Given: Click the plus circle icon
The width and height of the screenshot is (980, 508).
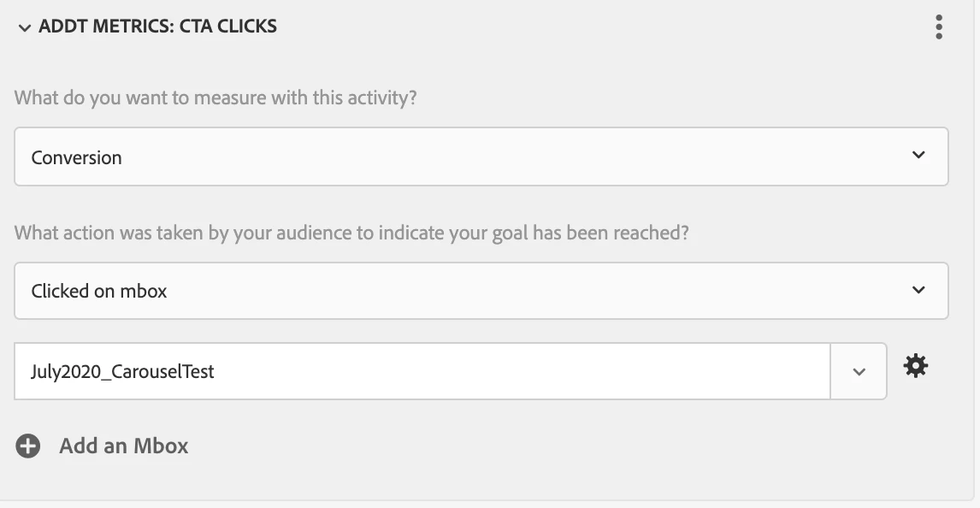Looking at the screenshot, I should [x=28, y=446].
